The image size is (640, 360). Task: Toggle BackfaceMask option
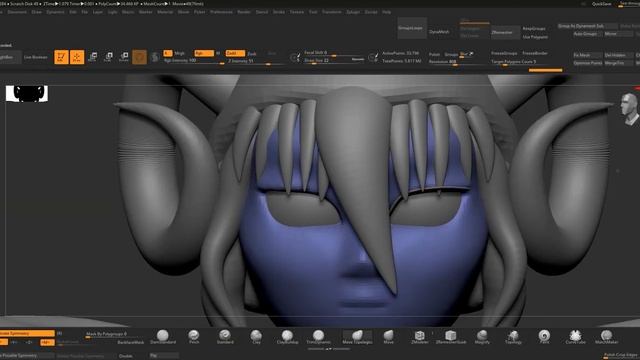coord(131,342)
